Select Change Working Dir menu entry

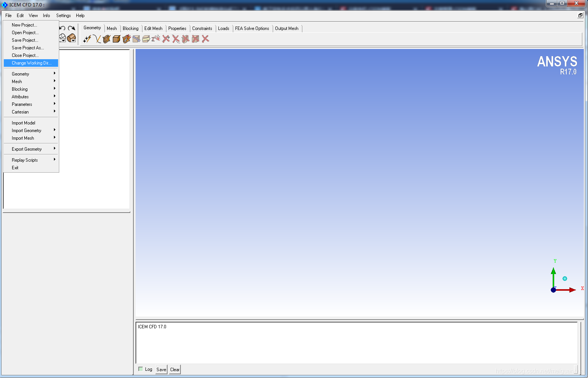(x=31, y=63)
